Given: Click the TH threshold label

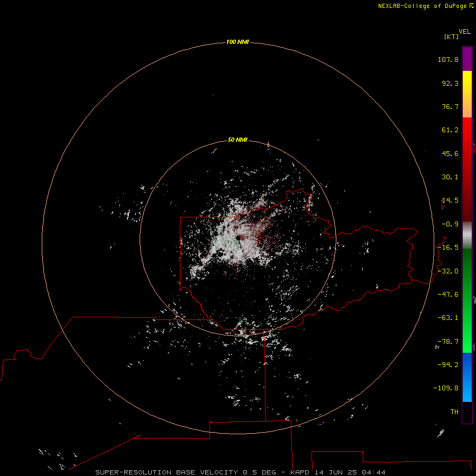Looking at the screenshot, I should tap(454, 411).
